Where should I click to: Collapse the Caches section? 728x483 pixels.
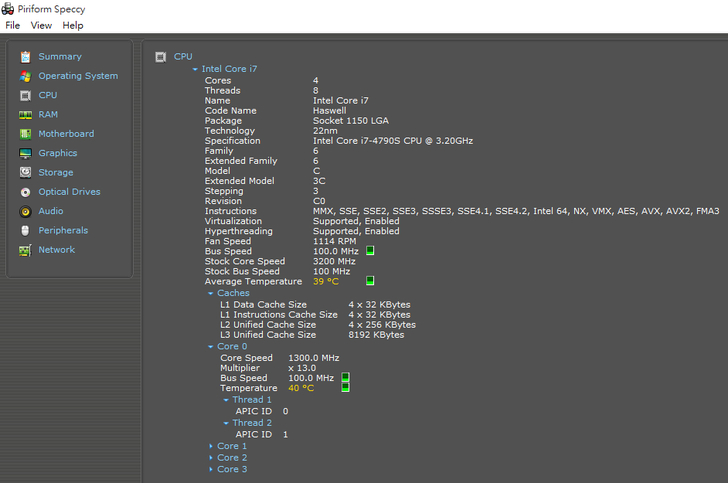[211, 293]
